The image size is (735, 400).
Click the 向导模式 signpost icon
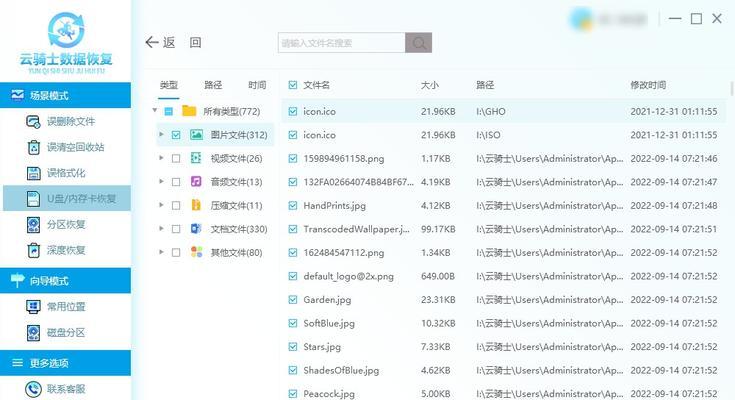[17, 280]
